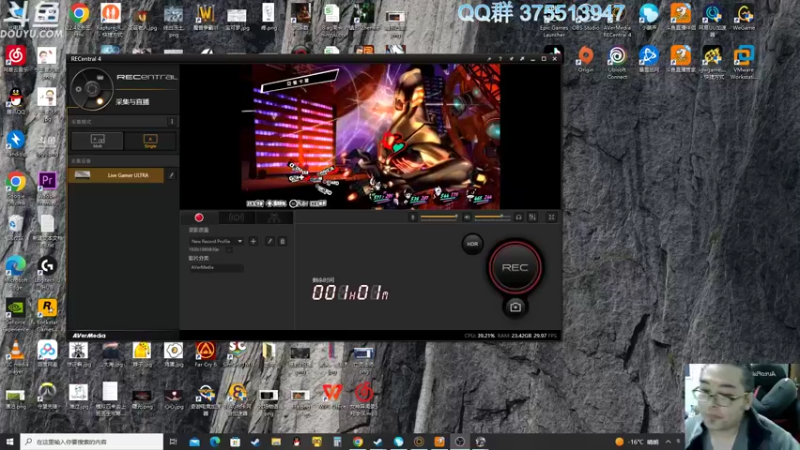Edit the record profile with pencil icon
This screenshot has width=800, height=450.
pyautogui.click(x=269, y=241)
